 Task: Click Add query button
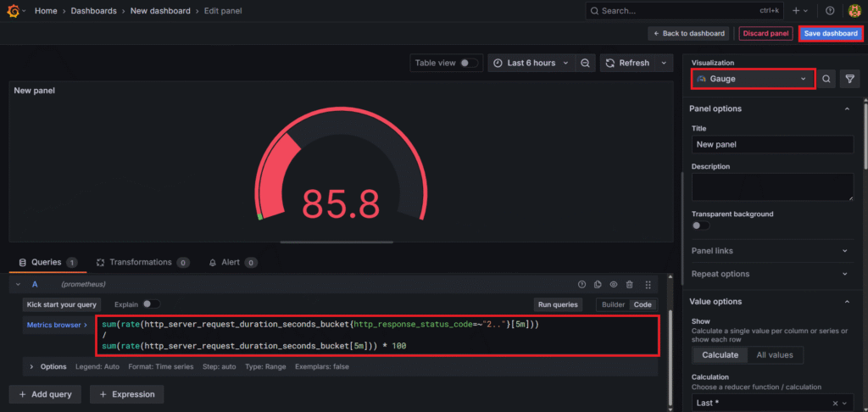tap(45, 394)
